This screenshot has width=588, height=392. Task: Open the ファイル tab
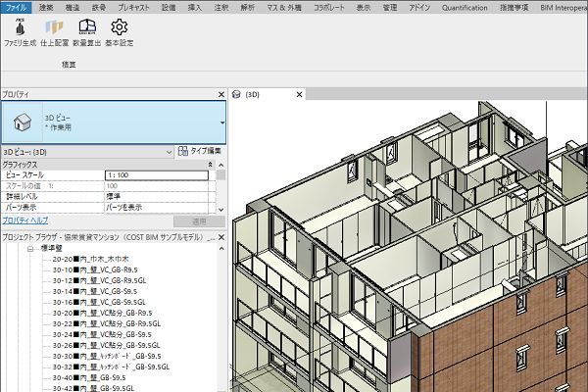coord(16,8)
